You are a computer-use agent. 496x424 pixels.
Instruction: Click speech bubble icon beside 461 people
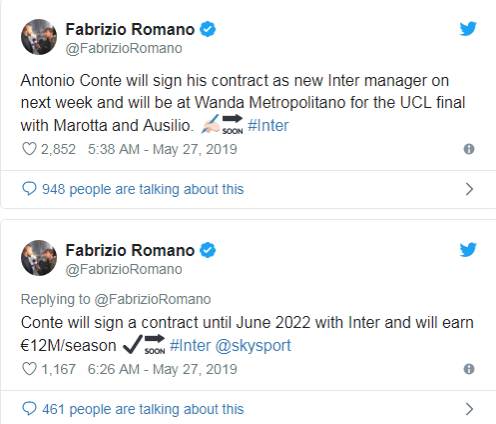click(x=29, y=409)
